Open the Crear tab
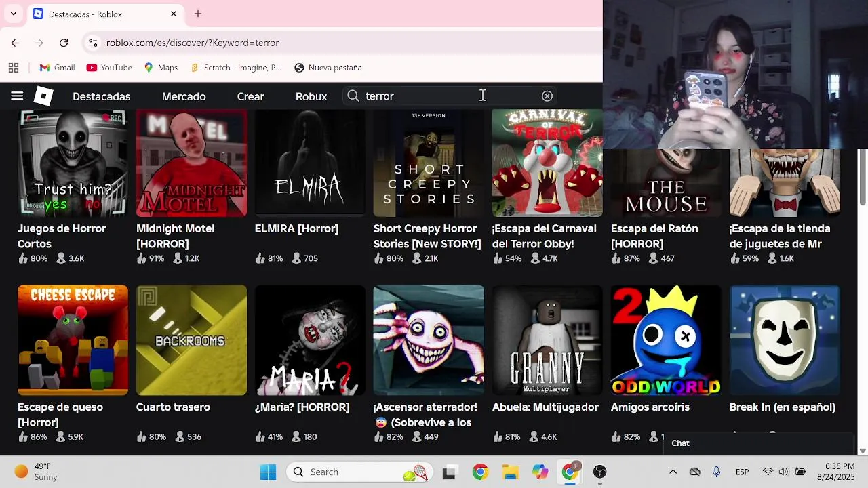 [x=251, y=96]
